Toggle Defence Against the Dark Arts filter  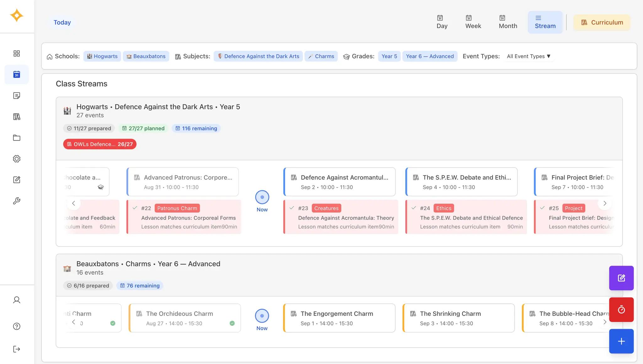(x=258, y=56)
